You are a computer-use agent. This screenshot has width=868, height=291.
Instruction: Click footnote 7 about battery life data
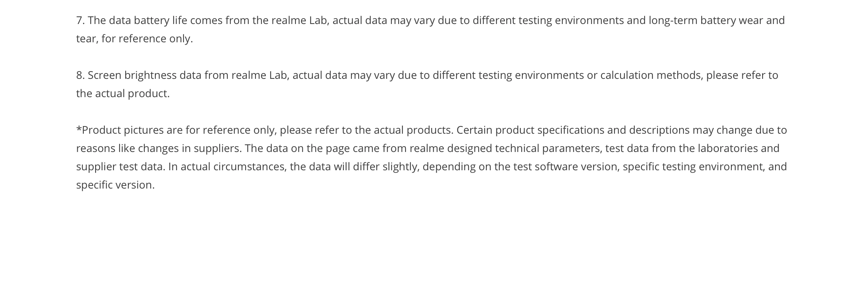point(431,29)
